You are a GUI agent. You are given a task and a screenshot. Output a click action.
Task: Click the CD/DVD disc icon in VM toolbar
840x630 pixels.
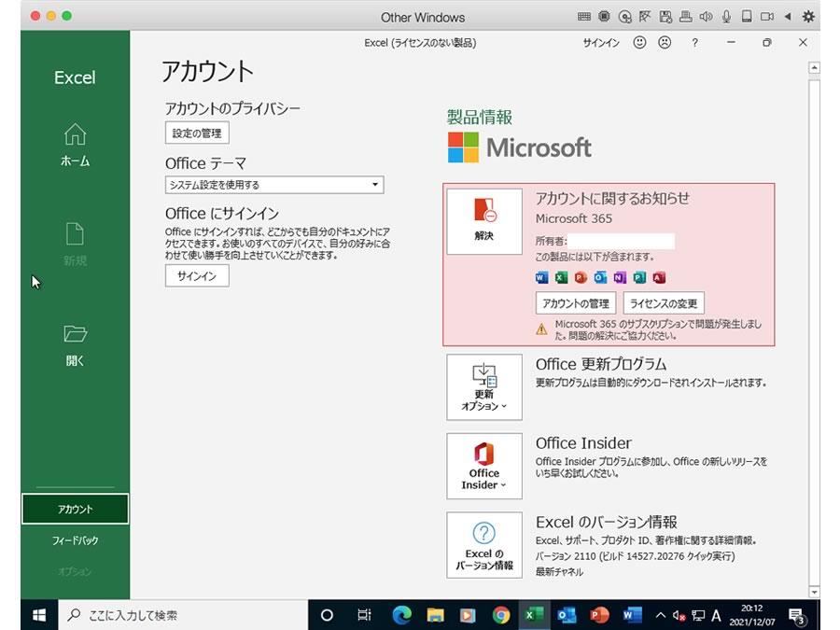624,17
